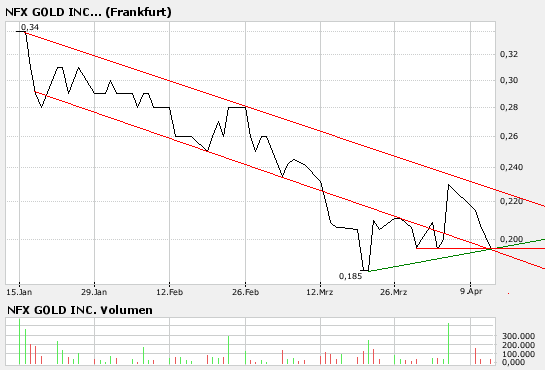This screenshot has height=384, width=545.
Task: Click the tall green volume bar in early April
Action: point(448,344)
